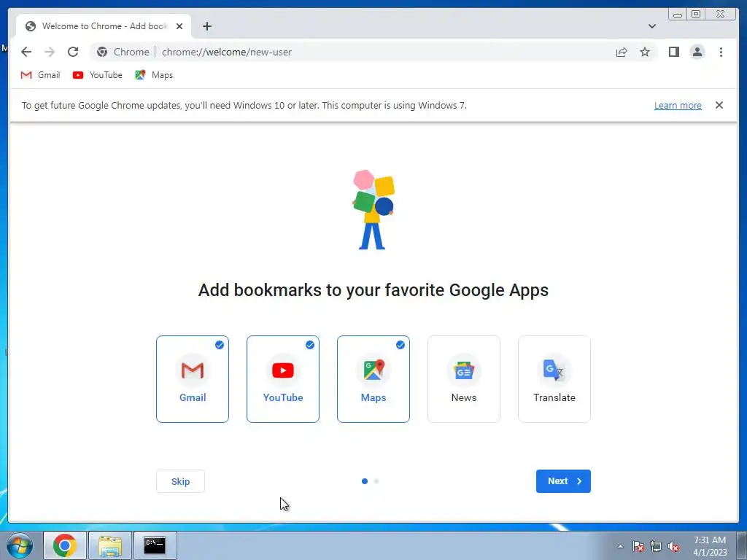The height and width of the screenshot is (560, 747).
Task: Open a new tab with plus button
Action: (206, 26)
